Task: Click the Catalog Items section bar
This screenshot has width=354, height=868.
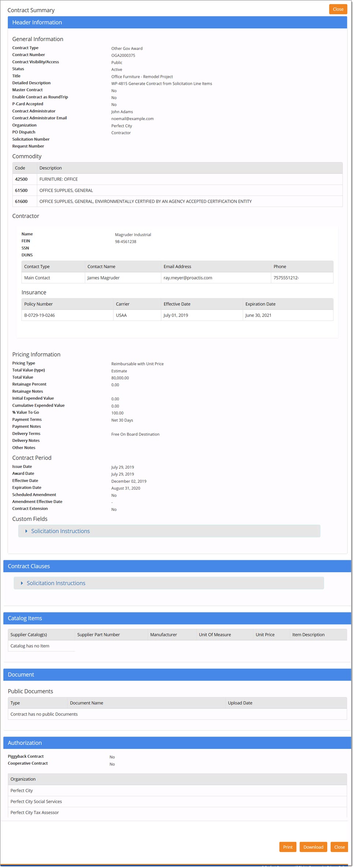Action: coord(177,618)
